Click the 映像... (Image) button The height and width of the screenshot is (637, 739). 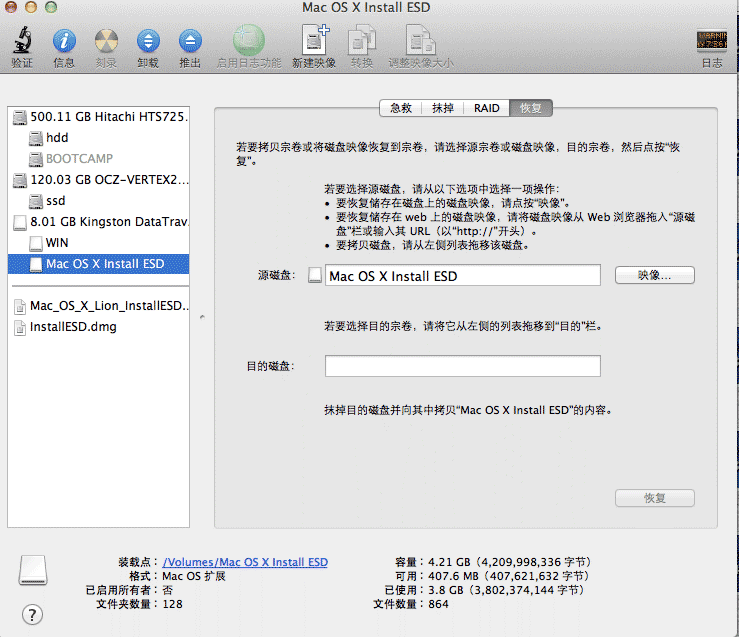point(655,275)
